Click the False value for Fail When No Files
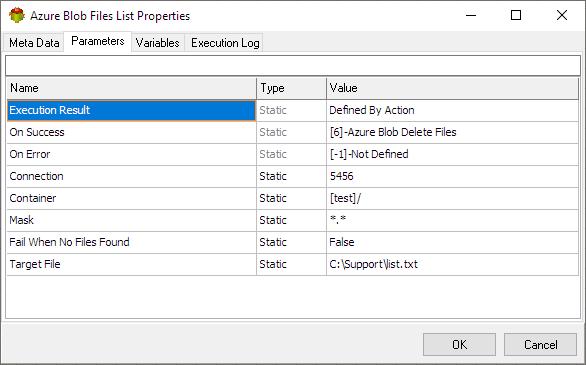Screen dimensions: 586x365 pyautogui.click(x=453, y=242)
